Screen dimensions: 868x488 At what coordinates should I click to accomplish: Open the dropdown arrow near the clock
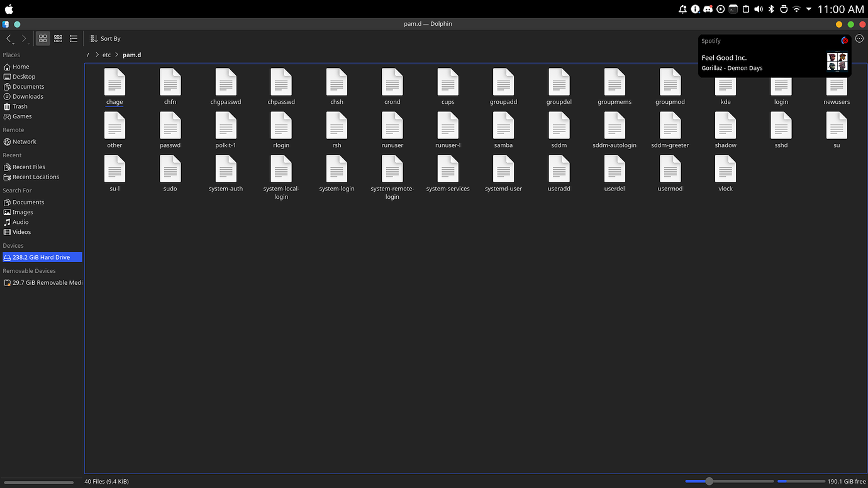(808, 9)
